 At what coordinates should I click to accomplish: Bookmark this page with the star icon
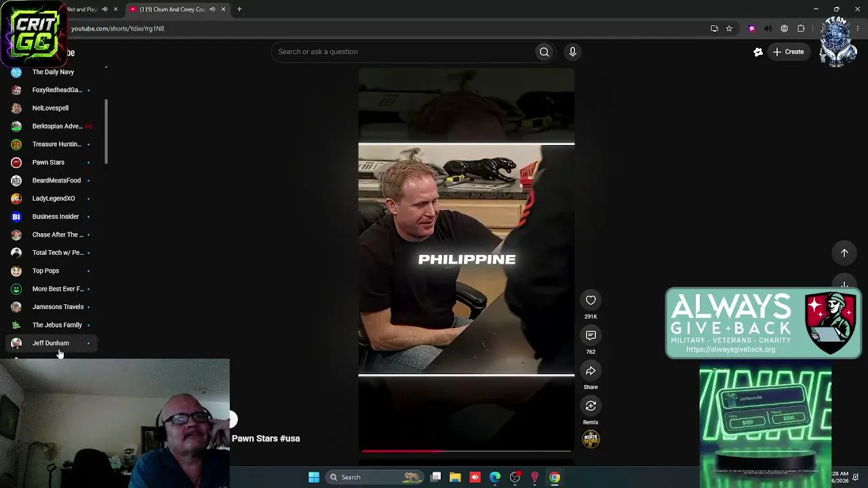[x=729, y=28]
